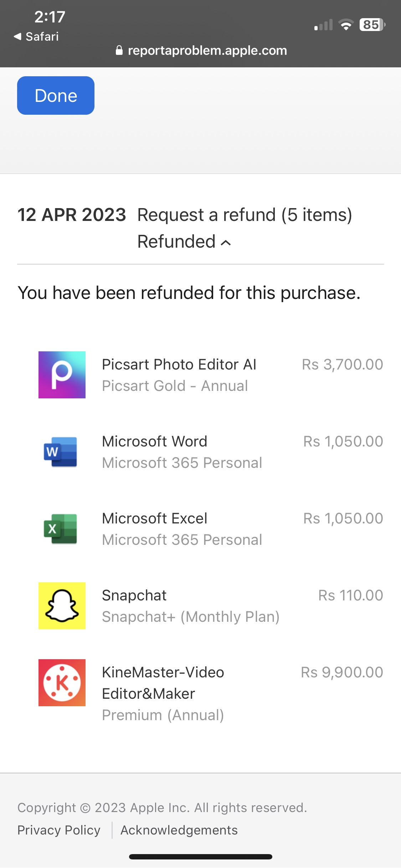Tap the Microsoft Excel app icon
The height and width of the screenshot is (868, 401).
click(x=60, y=529)
